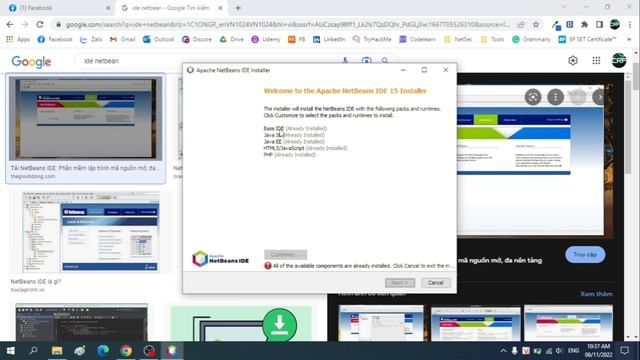Click the ENG language indicator
The image size is (640, 360).
click(x=573, y=351)
